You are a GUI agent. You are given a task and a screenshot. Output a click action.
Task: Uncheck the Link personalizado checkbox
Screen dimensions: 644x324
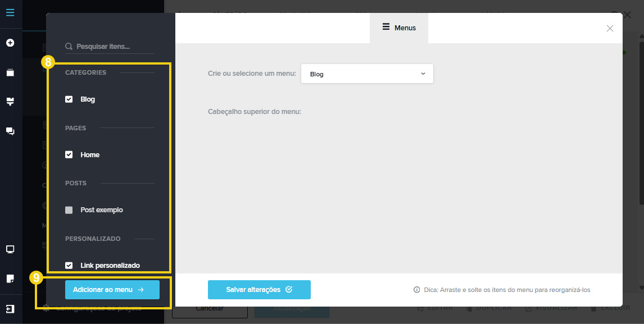click(x=69, y=266)
